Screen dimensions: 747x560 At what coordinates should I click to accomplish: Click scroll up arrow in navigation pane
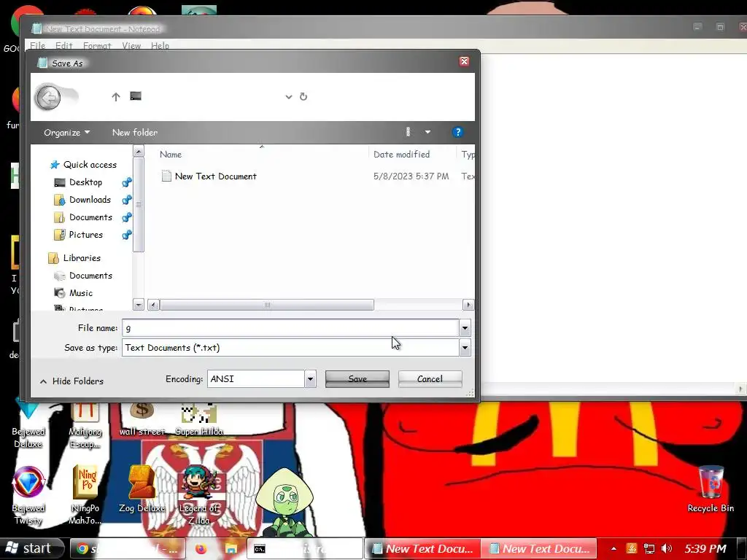coord(138,152)
